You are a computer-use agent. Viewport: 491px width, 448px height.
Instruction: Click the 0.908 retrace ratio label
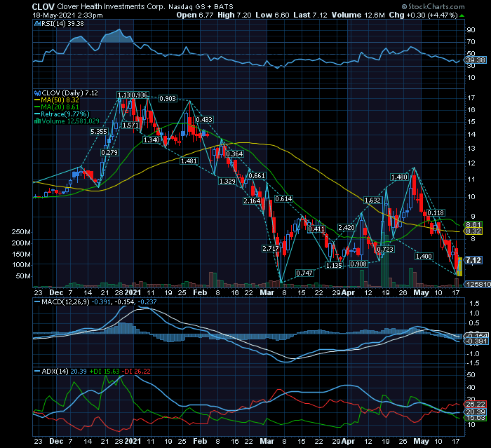[358, 264]
